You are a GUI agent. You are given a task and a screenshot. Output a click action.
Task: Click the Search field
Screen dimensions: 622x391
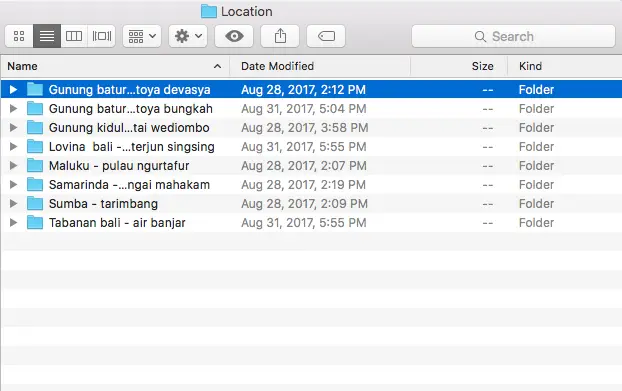[x=513, y=36]
